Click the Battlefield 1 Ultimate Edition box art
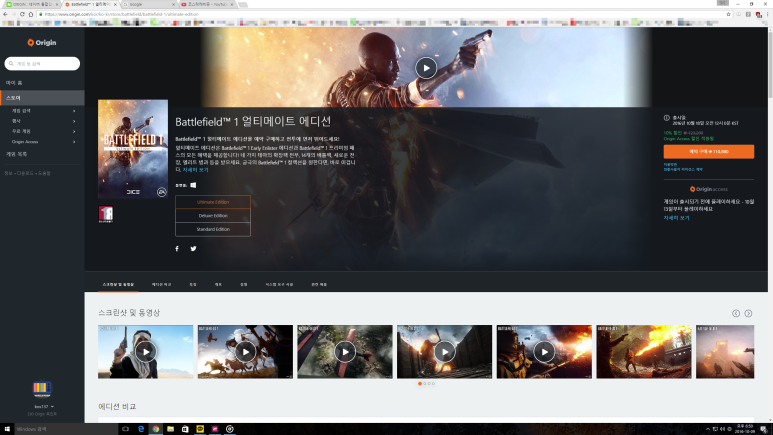 pos(133,149)
